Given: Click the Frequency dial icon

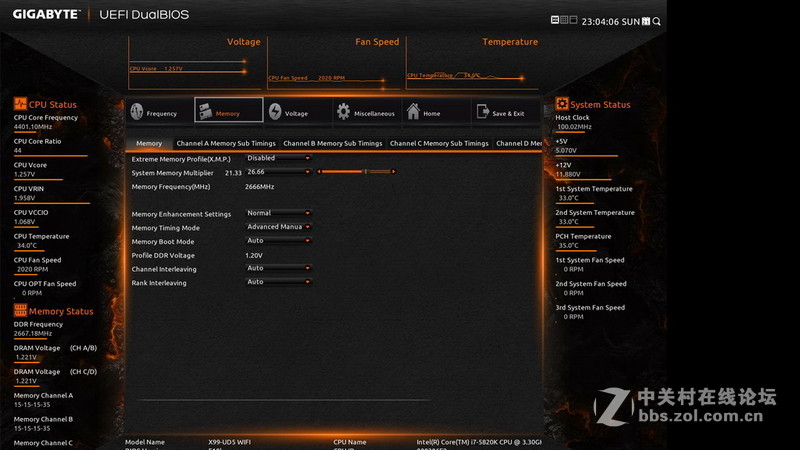Looking at the screenshot, I should coord(137,111).
